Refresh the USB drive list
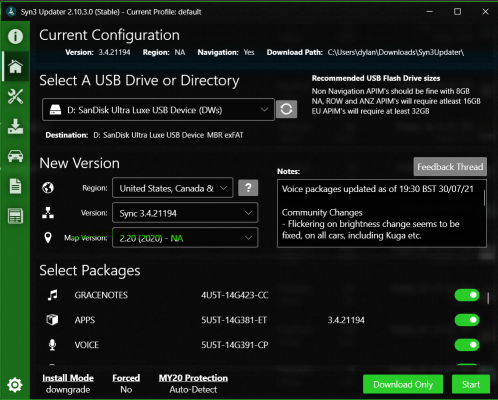 (286, 109)
